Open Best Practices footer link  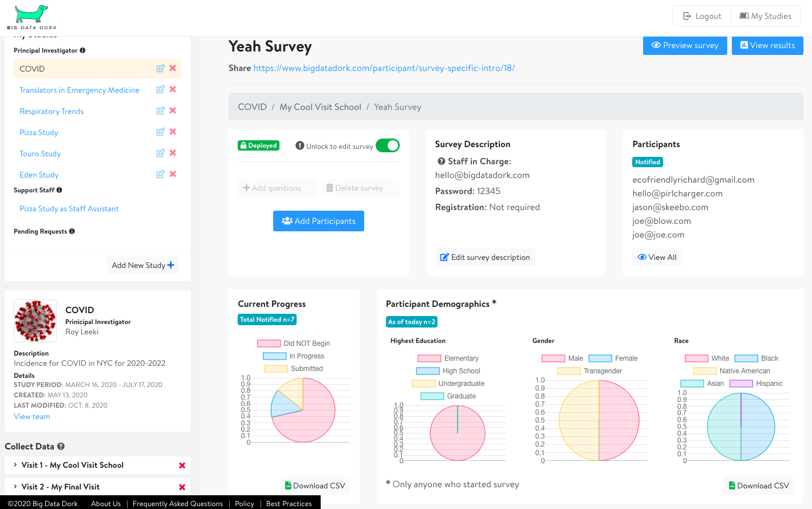coord(289,504)
